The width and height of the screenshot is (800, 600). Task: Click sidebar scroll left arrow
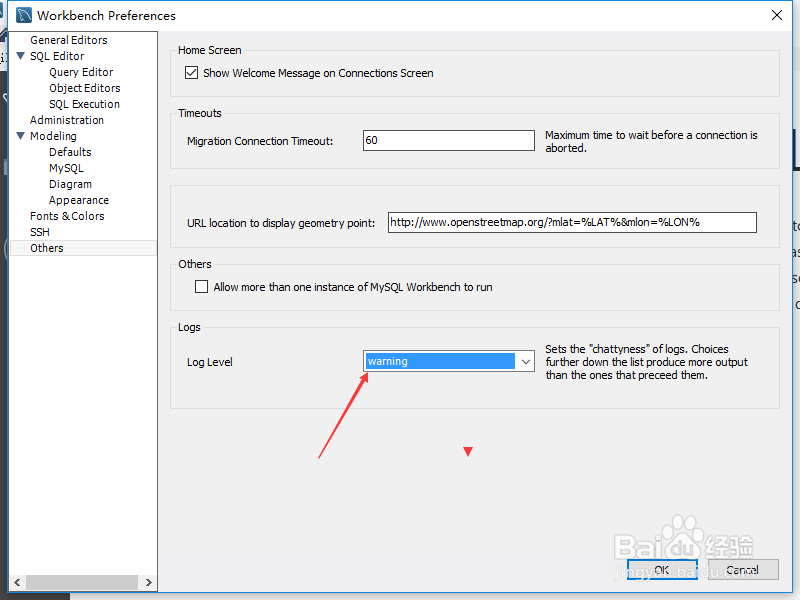click(17, 582)
